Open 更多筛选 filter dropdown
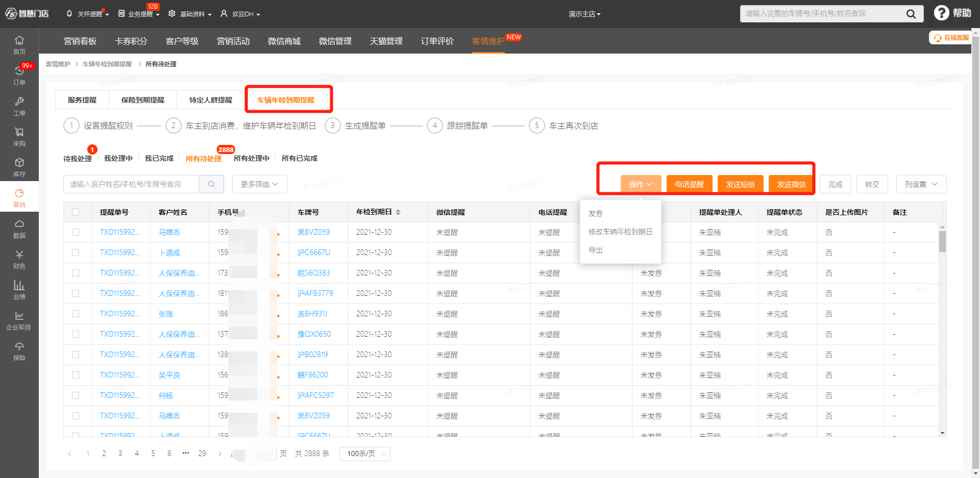The height and width of the screenshot is (478, 980). pos(260,184)
